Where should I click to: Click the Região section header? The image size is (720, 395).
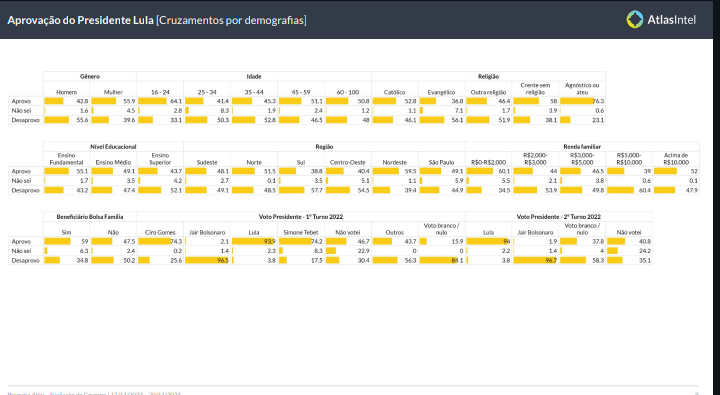click(x=324, y=147)
